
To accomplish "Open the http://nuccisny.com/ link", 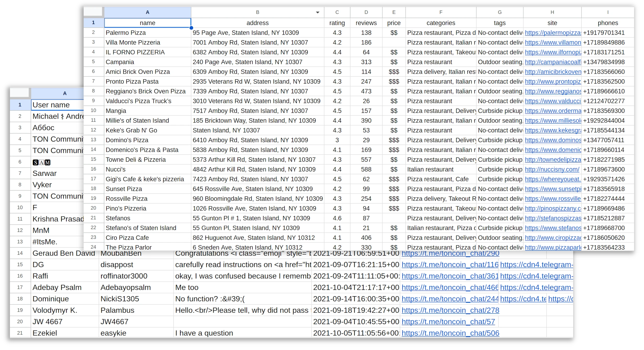I will (x=552, y=169).
